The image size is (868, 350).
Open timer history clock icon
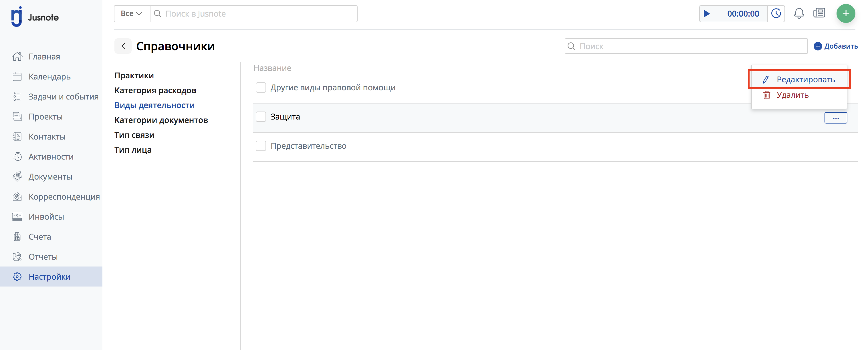[776, 14]
